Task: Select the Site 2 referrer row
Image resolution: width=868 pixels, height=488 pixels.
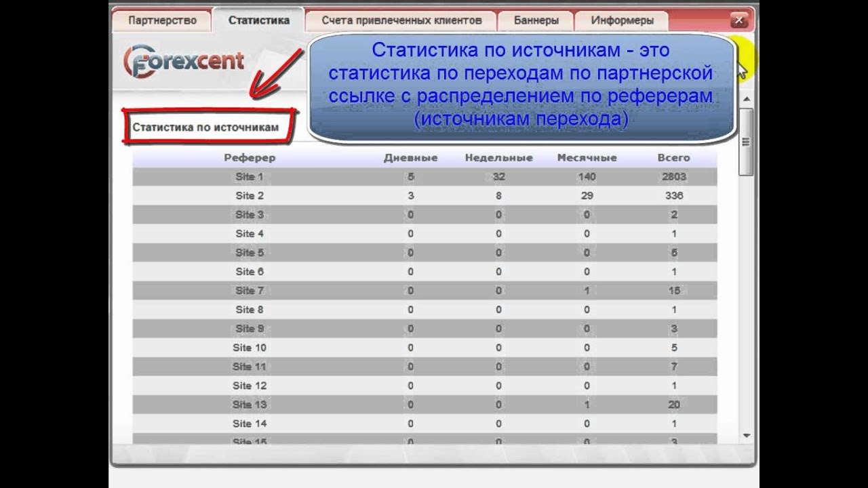Action: 250,196
